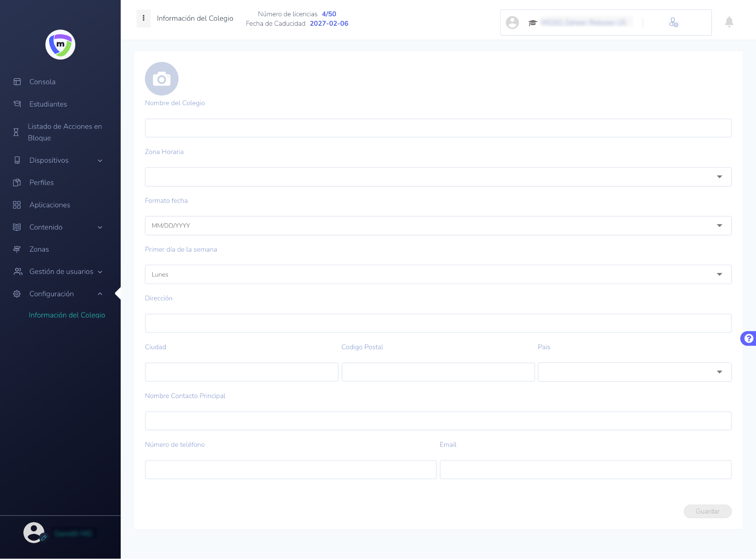Click the profile avatar with the edit pencil
The image size is (756, 559).
pos(34,532)
